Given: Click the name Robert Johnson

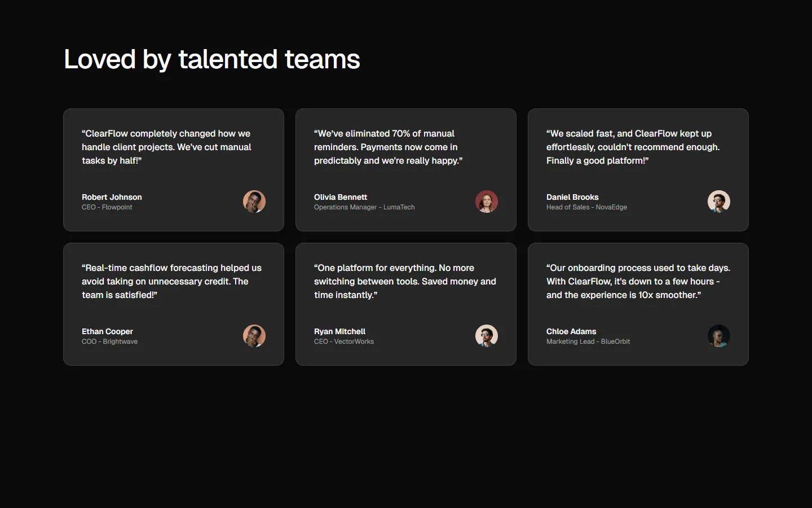Looking at the screenshot, I should click(x=112, y=197).
